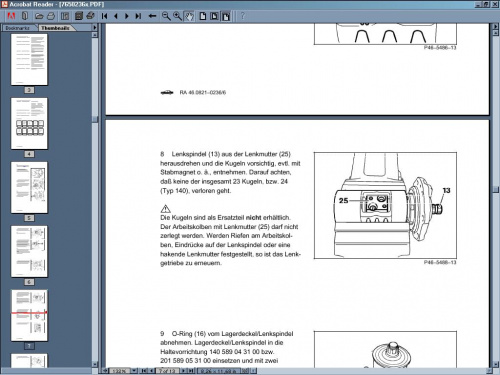This screenshot has width=500, height=375.
Task: Click next page button in status bar
Action: (183, 371)
